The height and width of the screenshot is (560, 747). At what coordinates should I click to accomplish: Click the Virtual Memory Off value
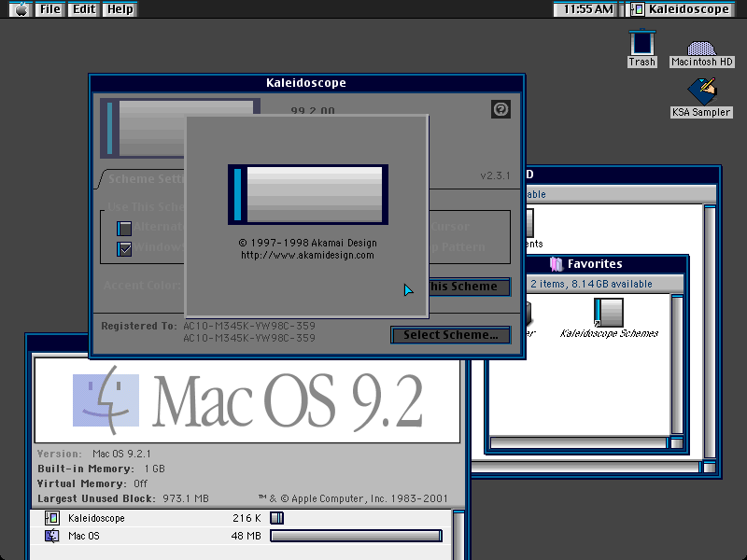coord(141,483)
